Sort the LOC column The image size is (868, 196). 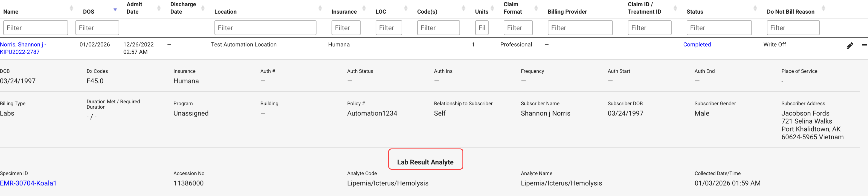click(406, 8)
